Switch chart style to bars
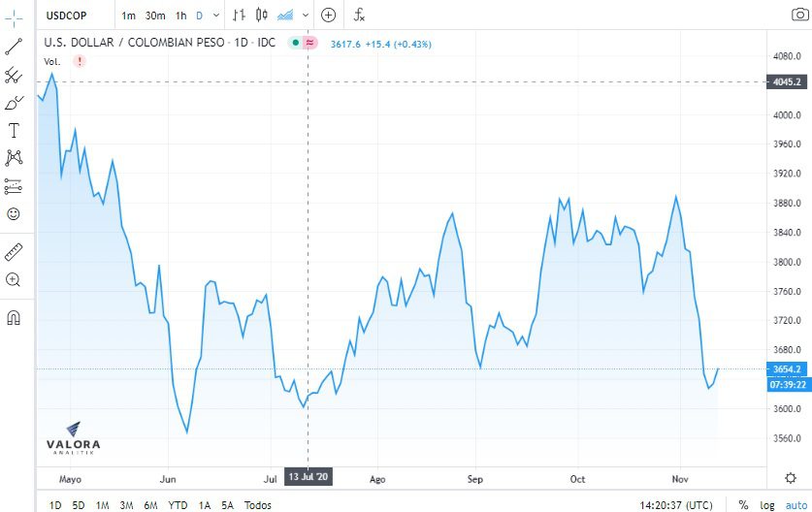 tap(239, 15)
